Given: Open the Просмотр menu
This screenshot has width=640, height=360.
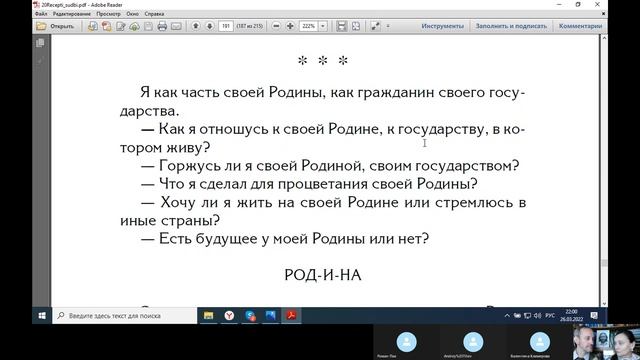Looking at the screenshot, I should pos(109,14).
